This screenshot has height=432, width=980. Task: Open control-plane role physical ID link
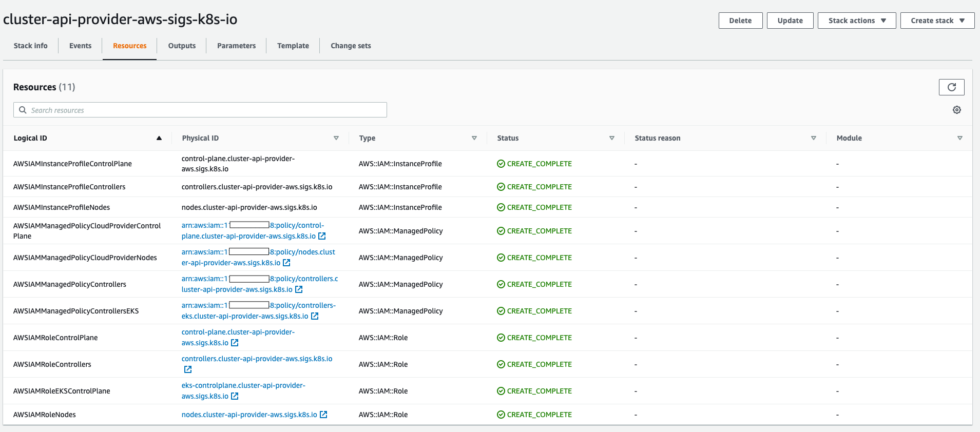(238, 332)
